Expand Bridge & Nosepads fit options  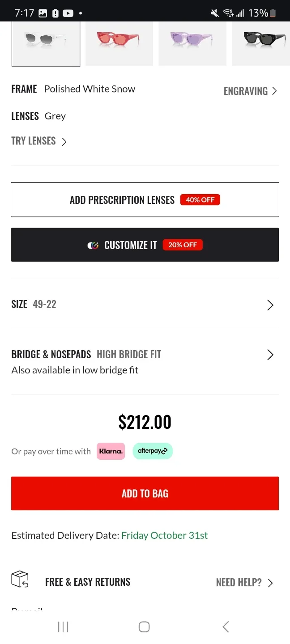click(x=145, y=355)
